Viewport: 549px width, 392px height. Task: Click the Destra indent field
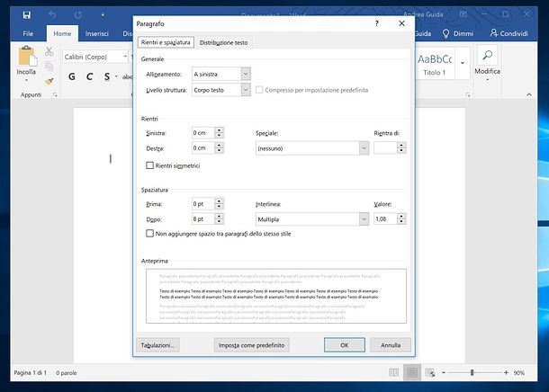click(x=202, y=148)
